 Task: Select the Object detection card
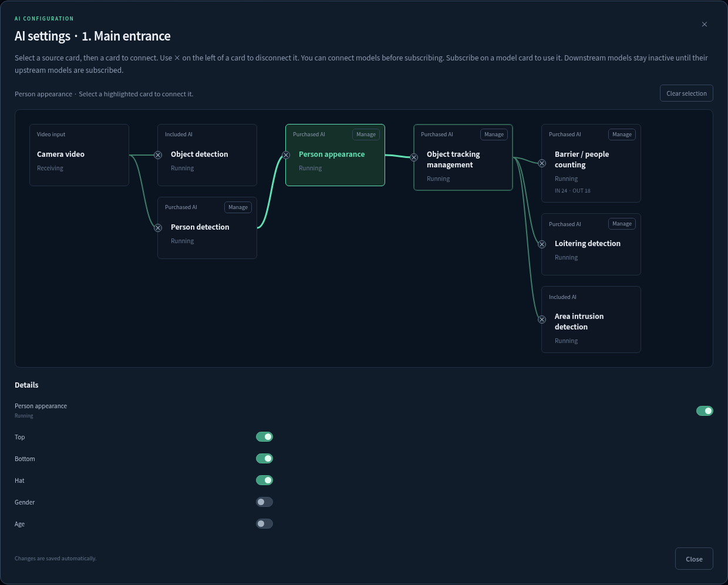(x=207, y=155)
